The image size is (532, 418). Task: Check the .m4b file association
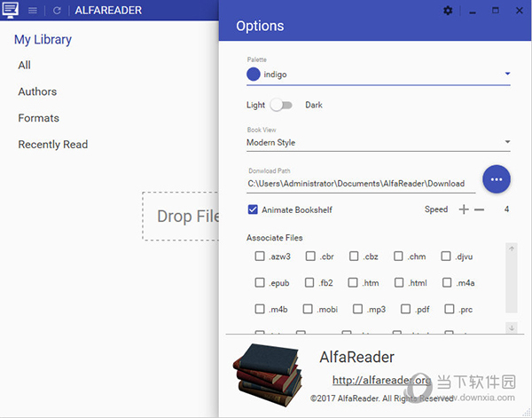pyautogui.click(x=260, y=309)
